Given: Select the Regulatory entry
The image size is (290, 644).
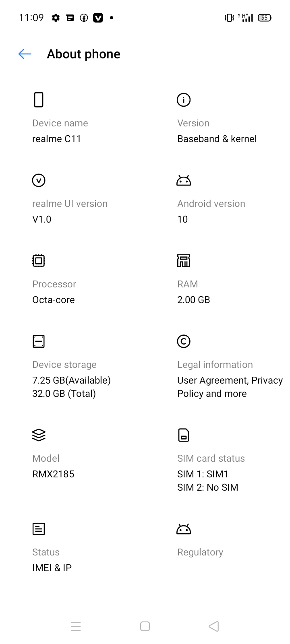Looking at the screenshot, I should 200,552.
